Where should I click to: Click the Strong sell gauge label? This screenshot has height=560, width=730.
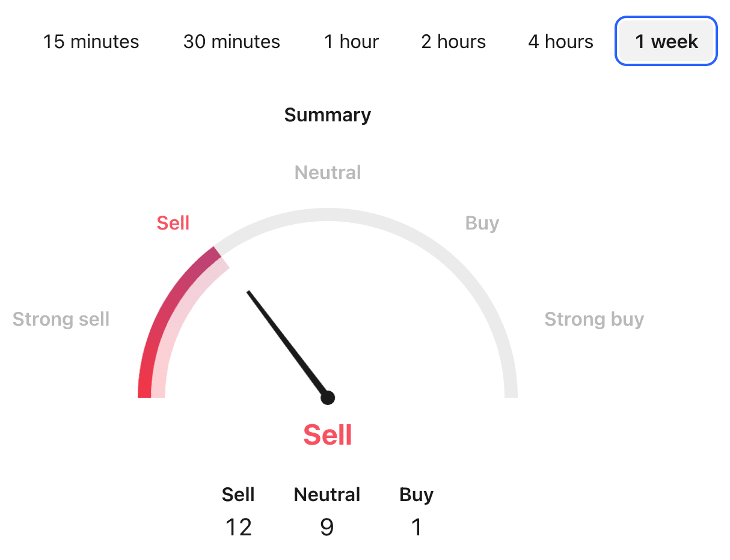click(x=61, y=319)
